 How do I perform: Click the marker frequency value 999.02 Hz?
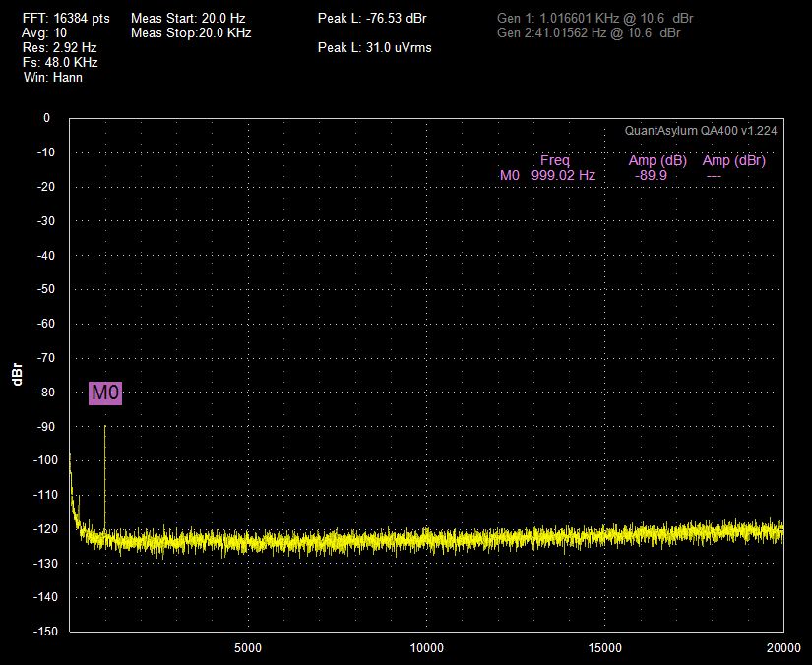563,175
